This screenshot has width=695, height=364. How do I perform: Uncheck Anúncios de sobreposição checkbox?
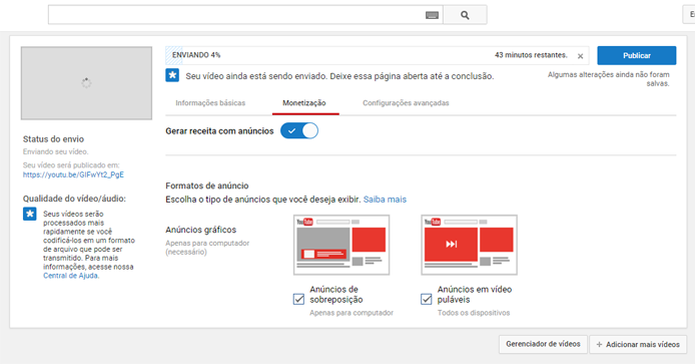pos(299,299)
